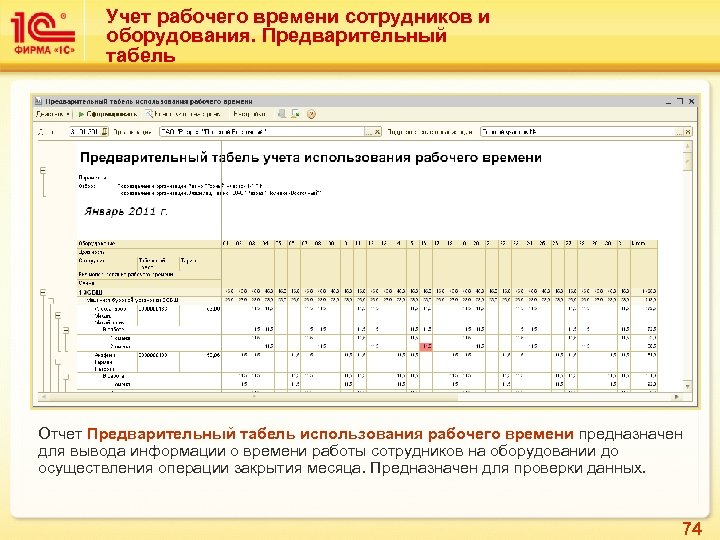Image resolution: width=720 pixels, height=540 pixels.
Task: Open help with the question mark icon
Action: pyautogui.click(x=311, y=114)
